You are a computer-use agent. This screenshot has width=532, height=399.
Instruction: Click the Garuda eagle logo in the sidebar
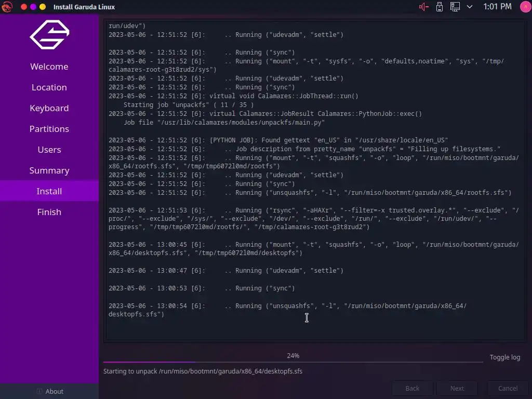point(49,35)
